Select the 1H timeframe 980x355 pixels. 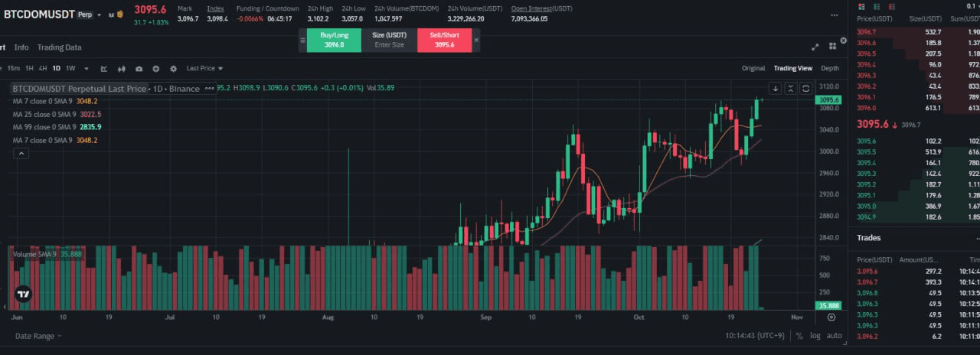click(30, 69)
